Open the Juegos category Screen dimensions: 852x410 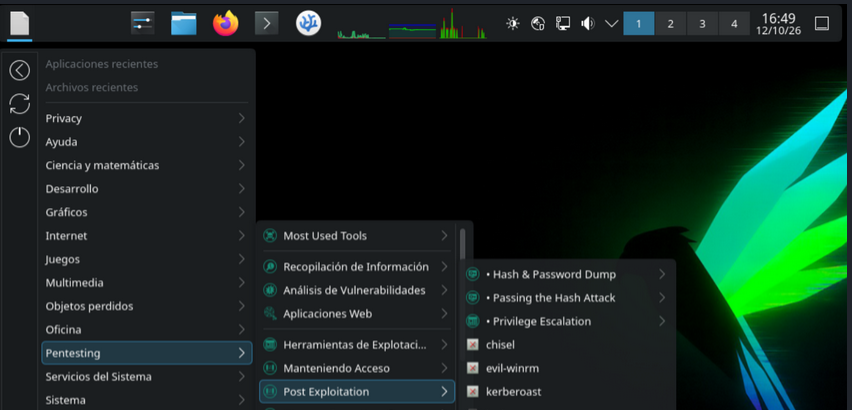(147, 259)
